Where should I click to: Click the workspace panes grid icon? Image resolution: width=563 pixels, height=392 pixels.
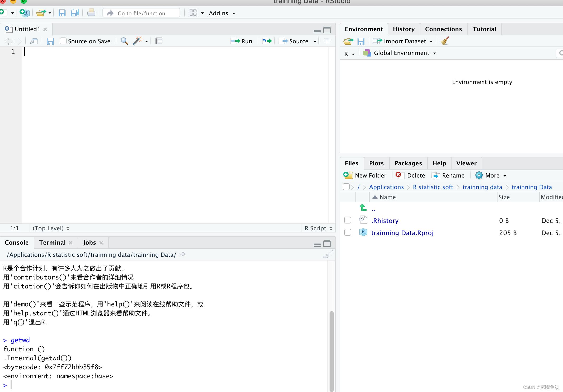(193, 13)
